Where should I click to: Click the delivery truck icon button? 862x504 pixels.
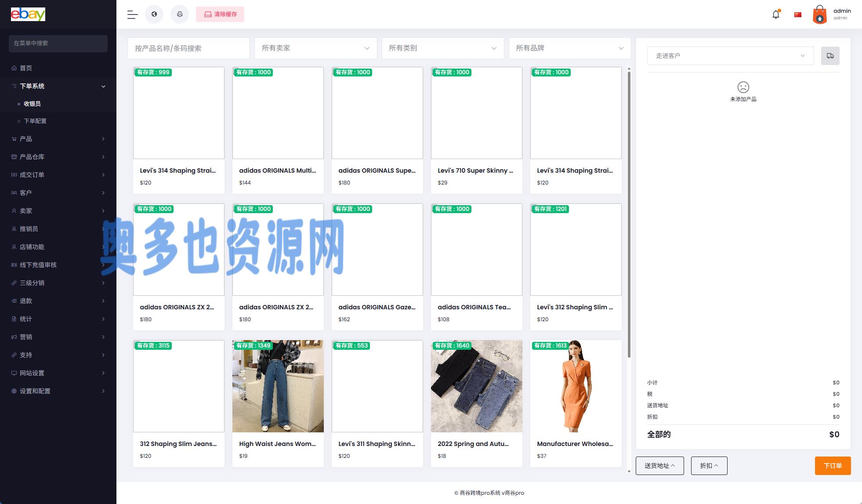point(830,56)
